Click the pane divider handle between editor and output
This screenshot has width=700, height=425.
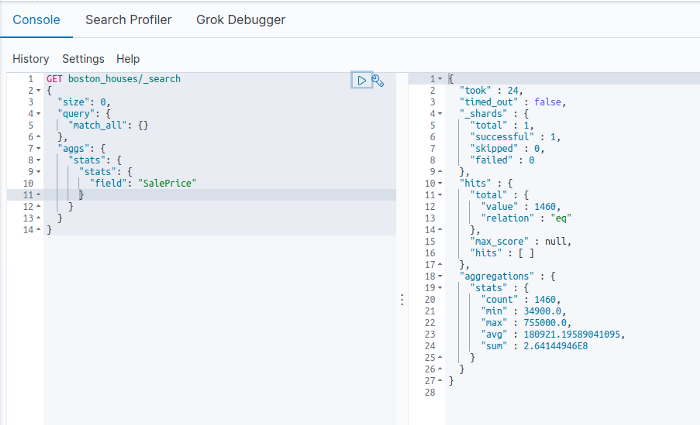(402, 300)
